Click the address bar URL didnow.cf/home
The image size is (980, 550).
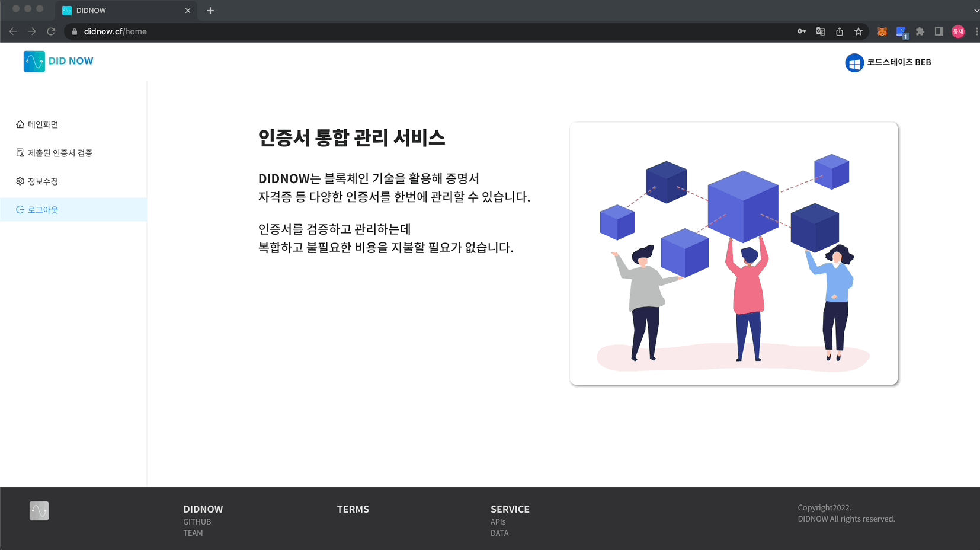[116, 31]
